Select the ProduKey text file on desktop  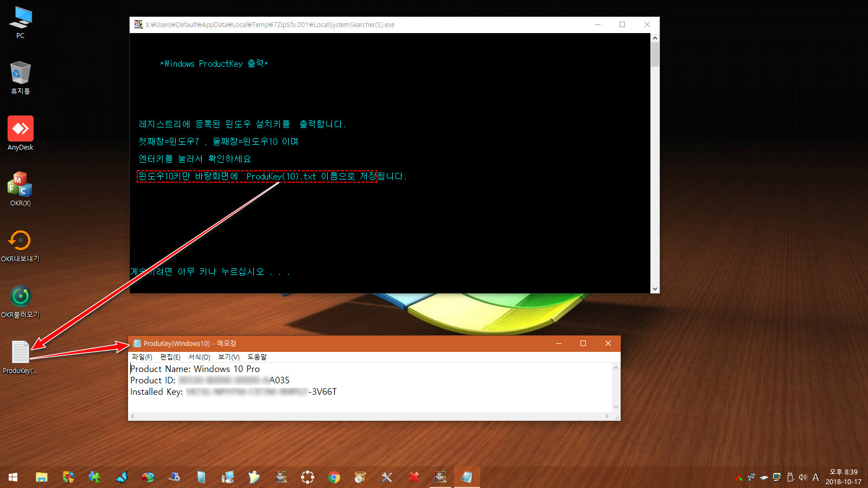tap(20, 357)
